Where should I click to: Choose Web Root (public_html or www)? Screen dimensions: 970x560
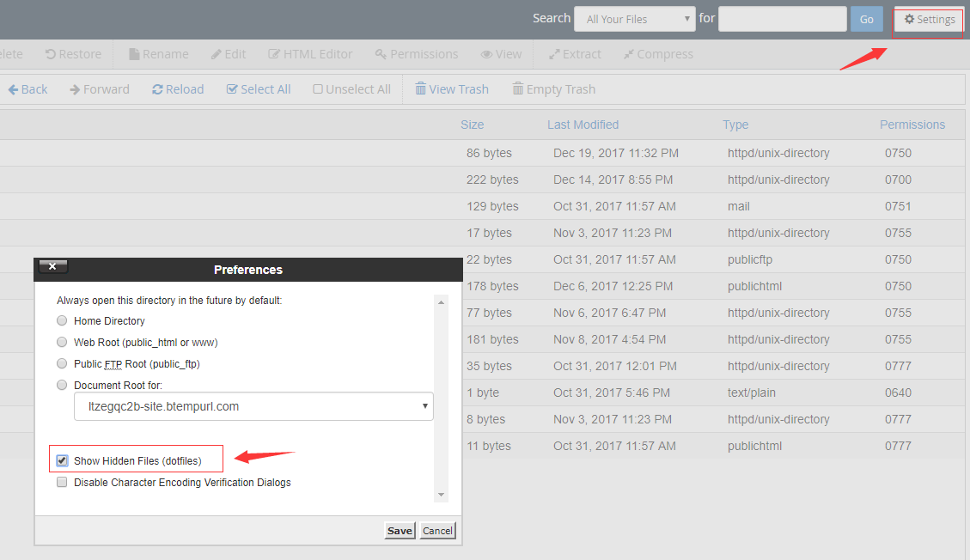62,342
